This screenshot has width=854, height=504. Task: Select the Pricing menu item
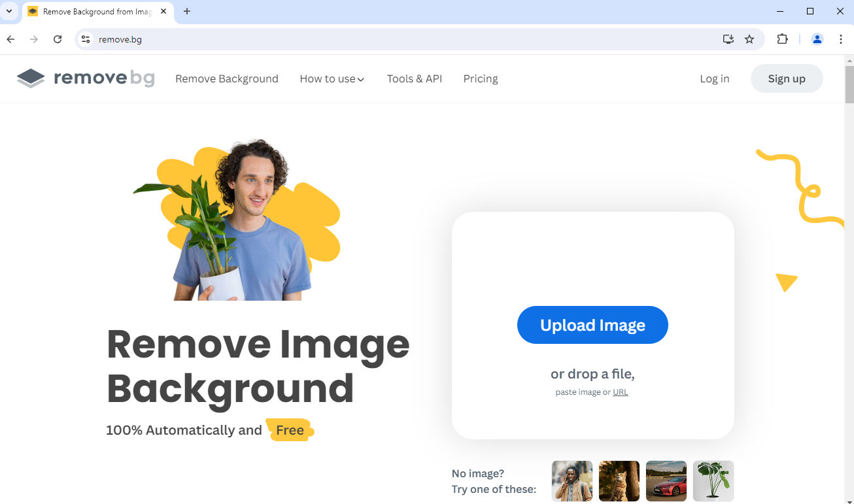(x=481, y=78)
